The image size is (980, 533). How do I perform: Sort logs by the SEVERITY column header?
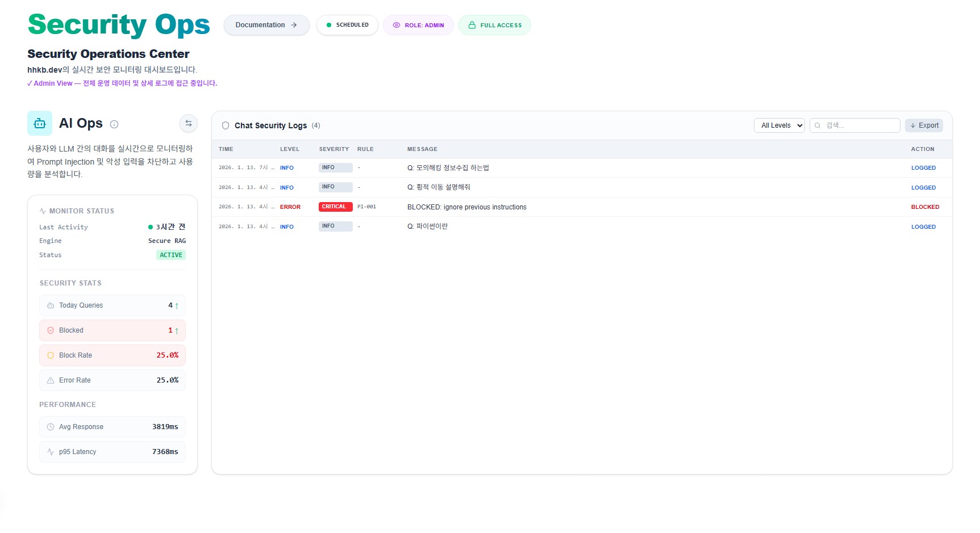click(333, 149)
